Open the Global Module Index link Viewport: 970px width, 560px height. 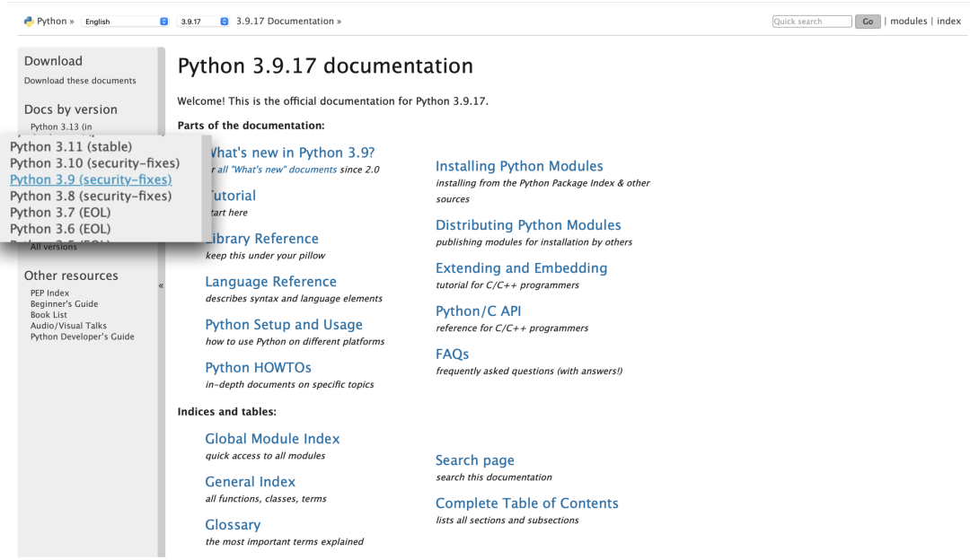pos(272,439)
